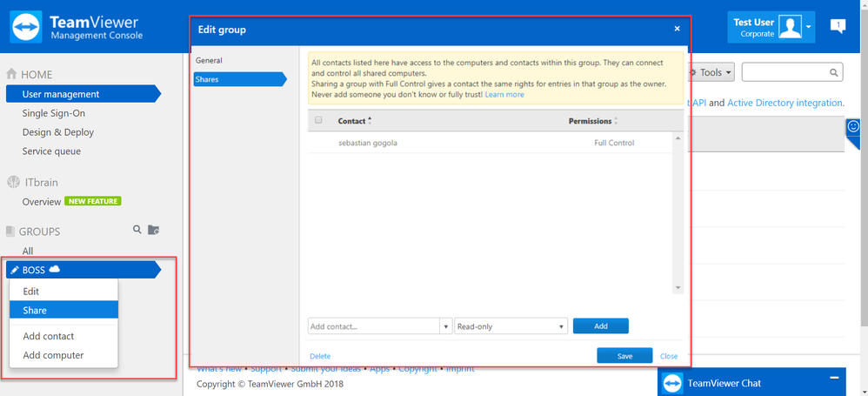Viewport: 868px width, 396px height.
Task: Click the TeamViewer Chat logo icon
Action: tap(672, 383)
